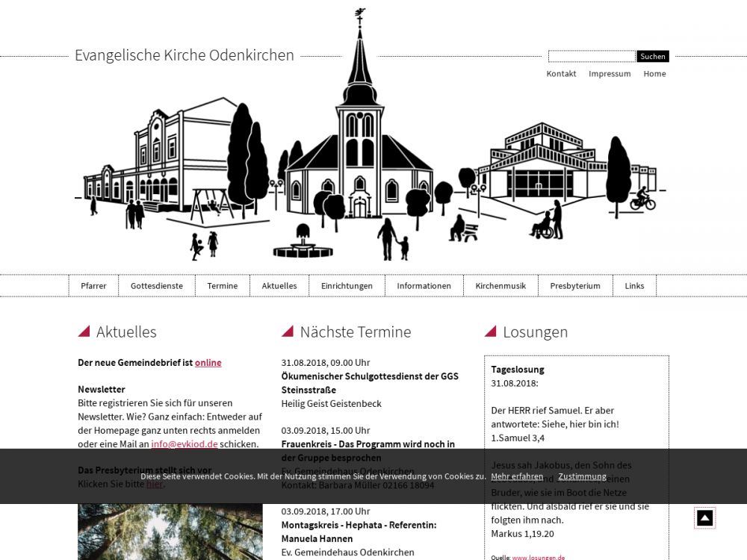Click the red triangle beside Aktuelles heading
Viewport: 747px width, 560px height.
84,332
